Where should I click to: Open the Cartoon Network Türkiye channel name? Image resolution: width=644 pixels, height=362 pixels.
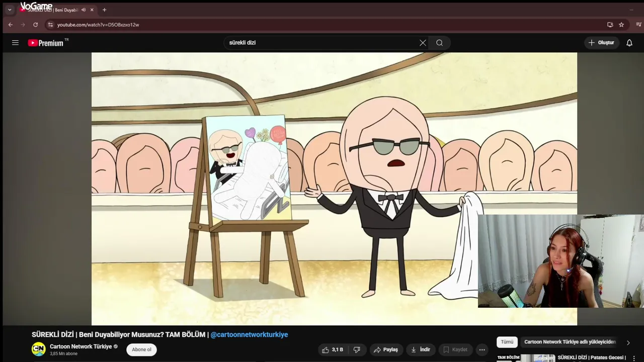pos(80,346)
